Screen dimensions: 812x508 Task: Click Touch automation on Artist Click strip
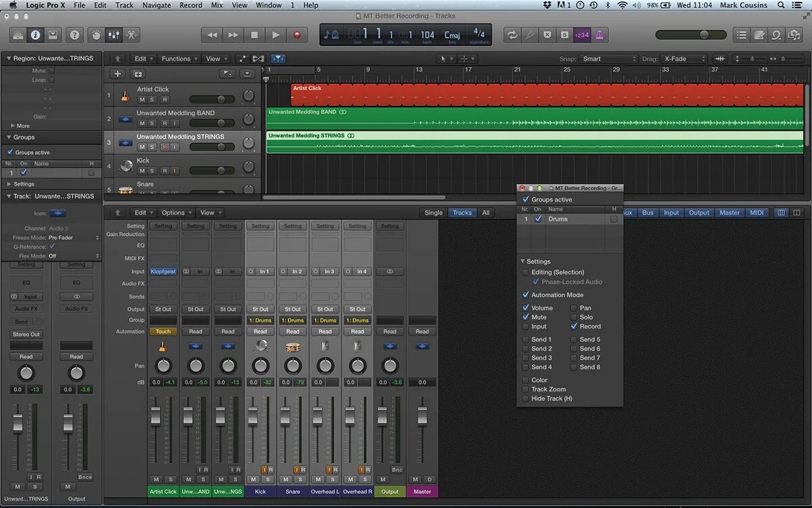163,332
